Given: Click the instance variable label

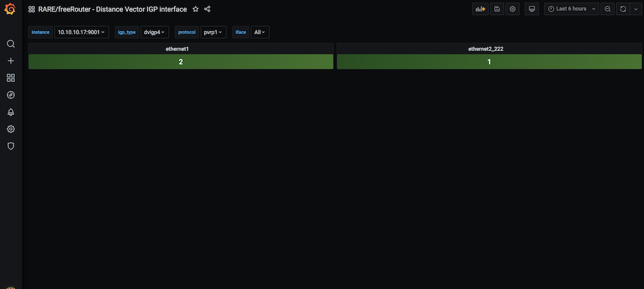Looking at the screenshot, I should click(40, 32).
